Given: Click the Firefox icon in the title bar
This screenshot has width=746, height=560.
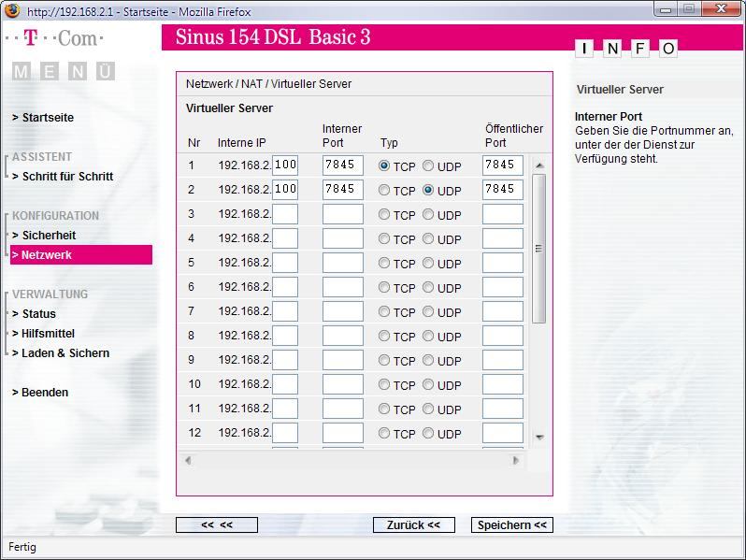Looking at the screenshot, I should [12, 10].
